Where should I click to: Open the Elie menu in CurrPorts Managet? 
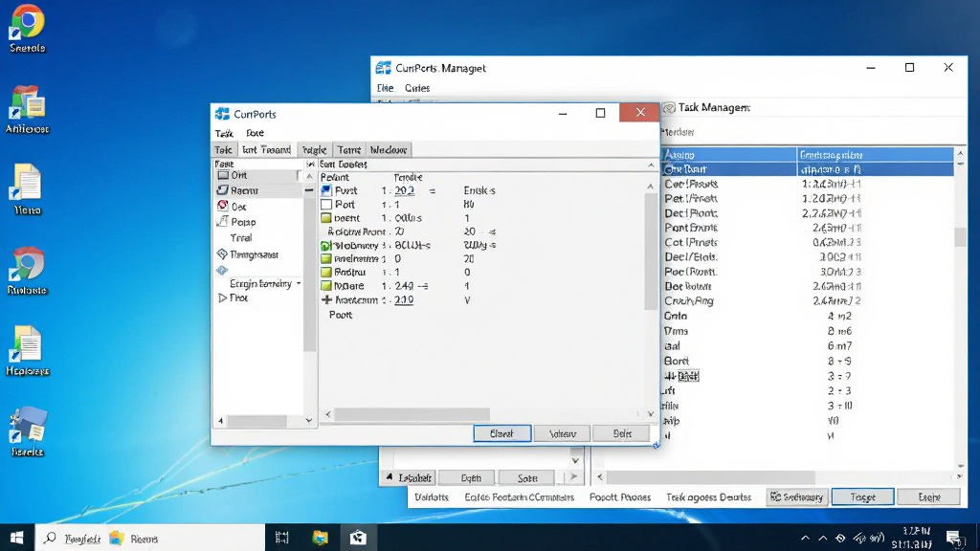385,88
